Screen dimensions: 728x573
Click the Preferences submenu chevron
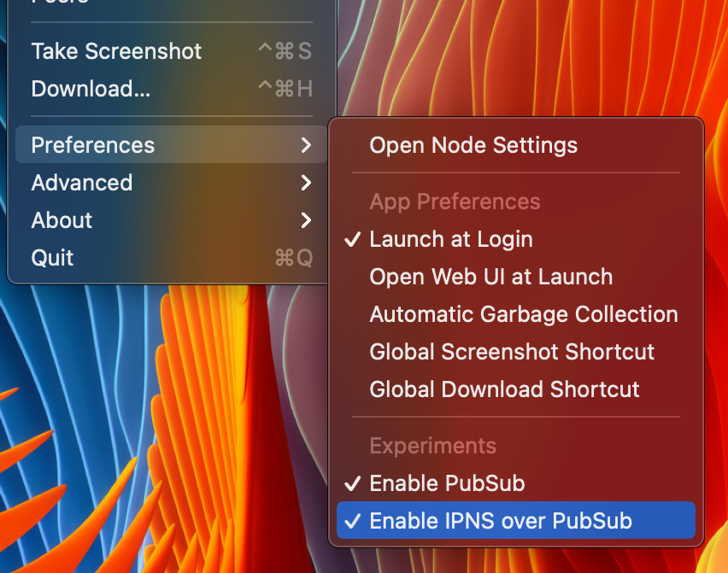(307, 144)
